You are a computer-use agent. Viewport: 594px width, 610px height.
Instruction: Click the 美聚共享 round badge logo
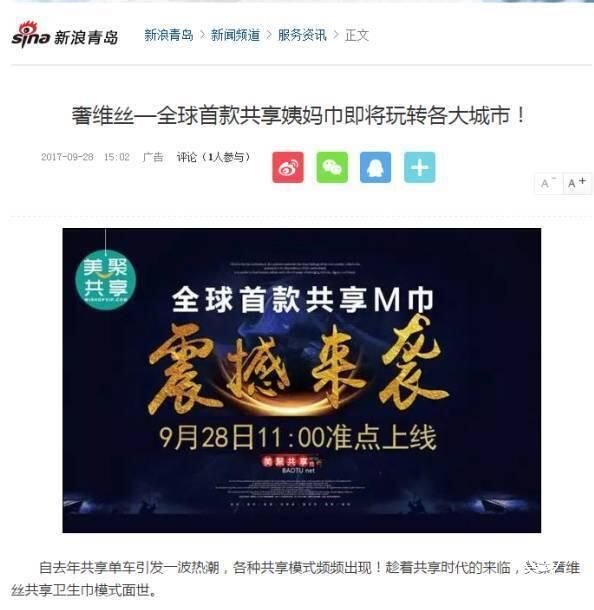(105, 279)
